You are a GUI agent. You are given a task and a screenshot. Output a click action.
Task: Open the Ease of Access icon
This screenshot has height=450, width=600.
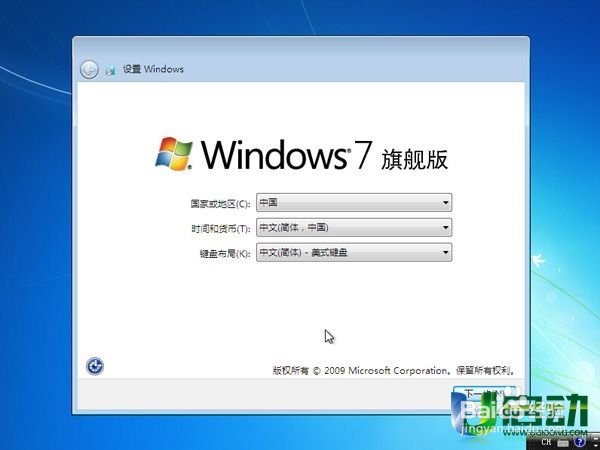pyautogui.click(x=95, y=366)
